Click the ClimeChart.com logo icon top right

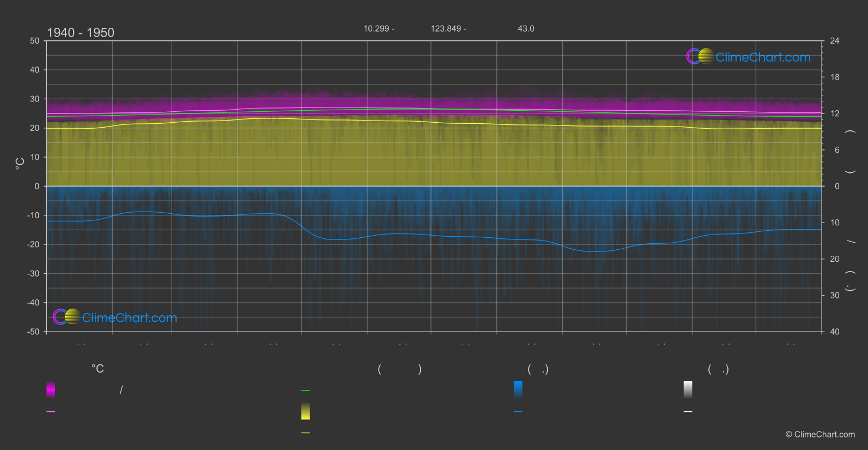700,57
